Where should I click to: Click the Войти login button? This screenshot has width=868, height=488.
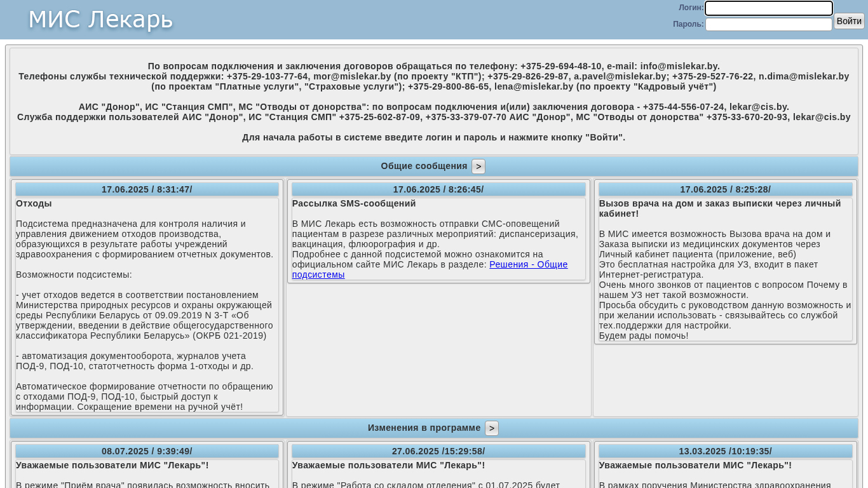point(849,21)
